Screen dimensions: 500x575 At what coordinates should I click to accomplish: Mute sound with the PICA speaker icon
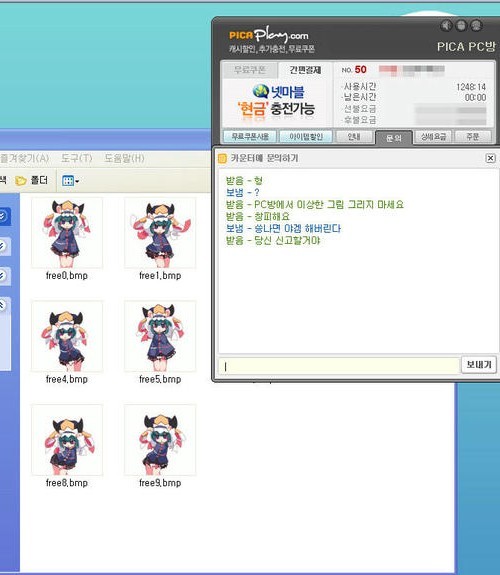click(446, 25)
